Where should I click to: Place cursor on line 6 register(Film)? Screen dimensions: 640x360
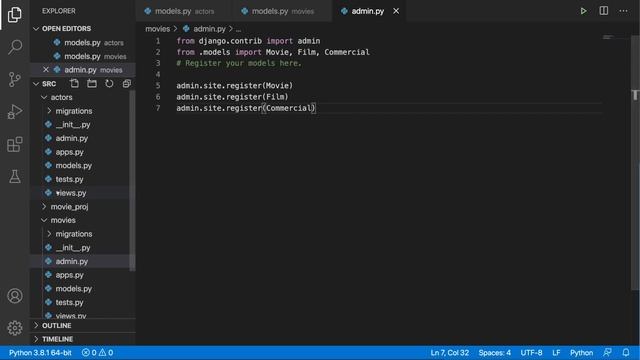click(x=232, y=97)
